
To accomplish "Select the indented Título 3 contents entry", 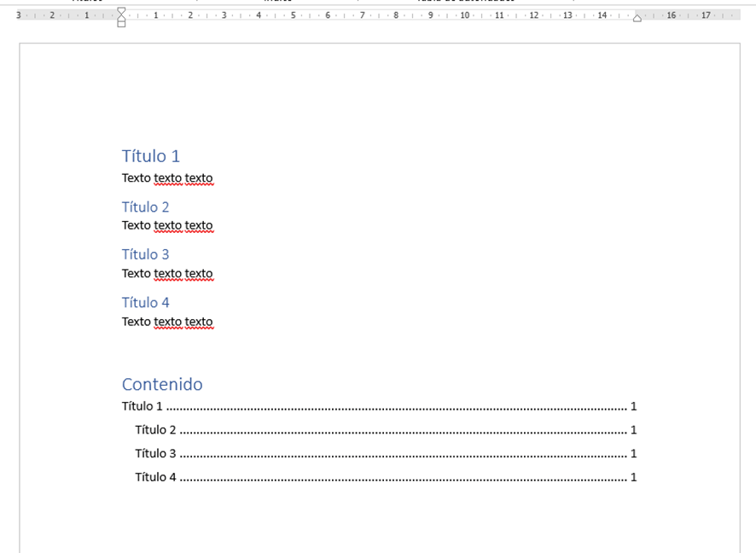I will click(x=155, y=454).
